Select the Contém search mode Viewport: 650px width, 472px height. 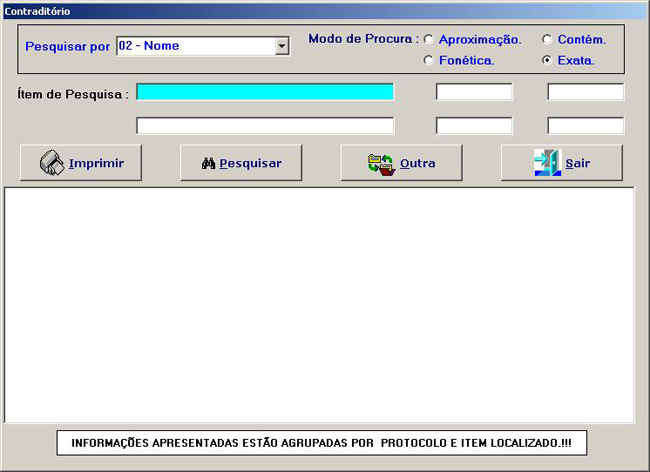tap(547, 39)
